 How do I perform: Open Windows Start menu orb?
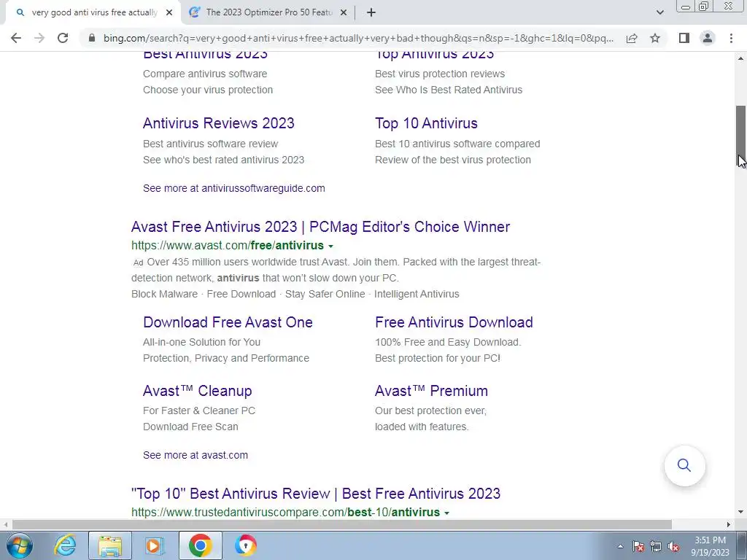point(19,545)
